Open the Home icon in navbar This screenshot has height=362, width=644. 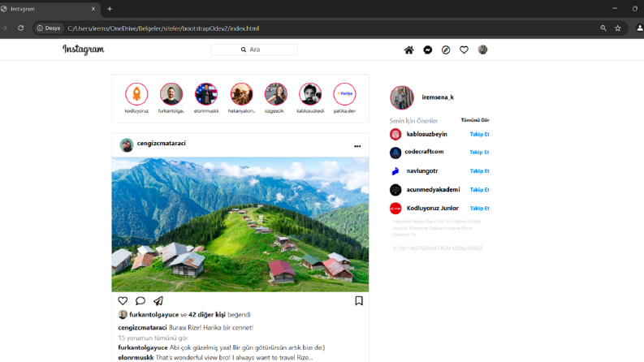coord(408,50)
